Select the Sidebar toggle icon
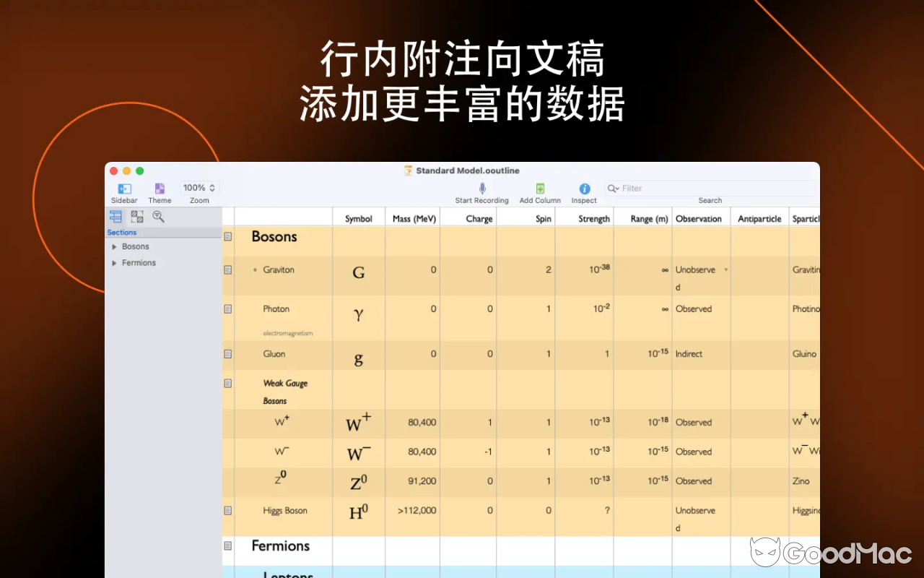This screenshot has height=578, width=924. (123, 187)
